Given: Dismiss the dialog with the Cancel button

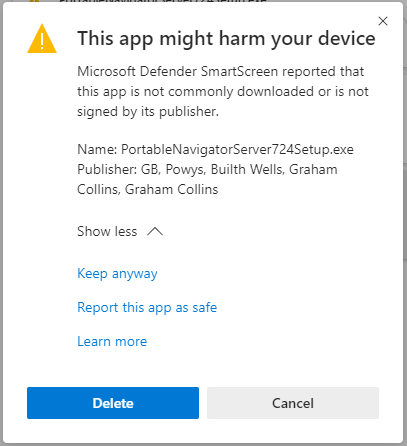Looking at the screenshot, I should tap(293, 403).
